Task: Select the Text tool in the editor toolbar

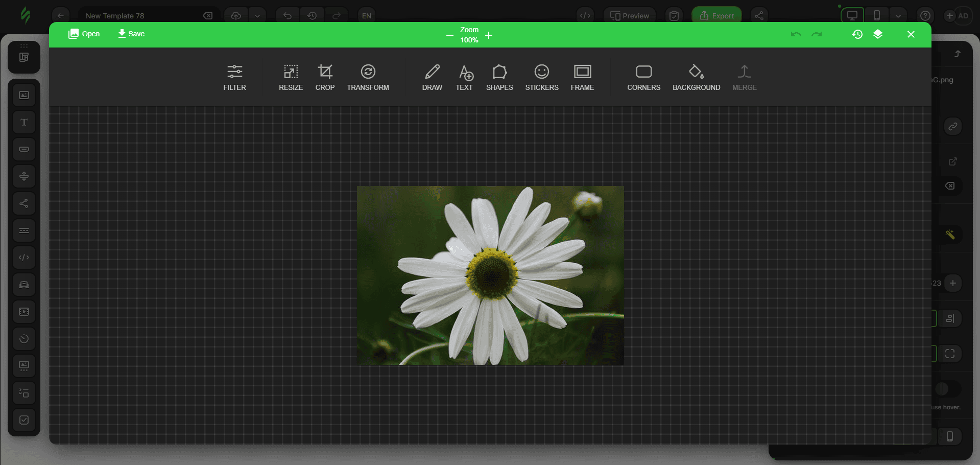Action: [x=464, y=77]
